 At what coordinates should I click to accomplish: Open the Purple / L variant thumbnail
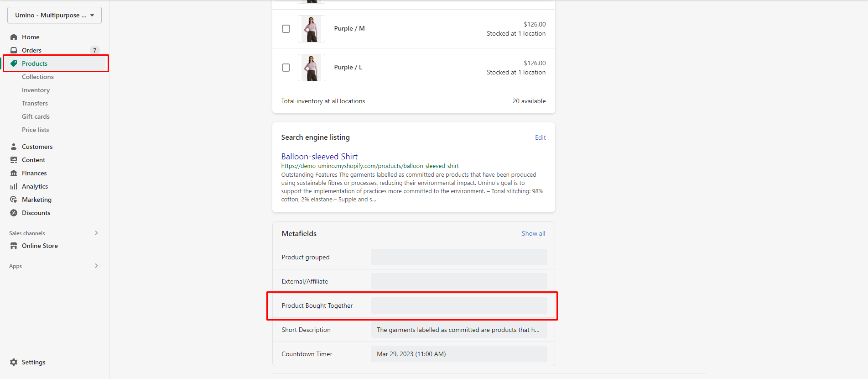pos(312,68)
